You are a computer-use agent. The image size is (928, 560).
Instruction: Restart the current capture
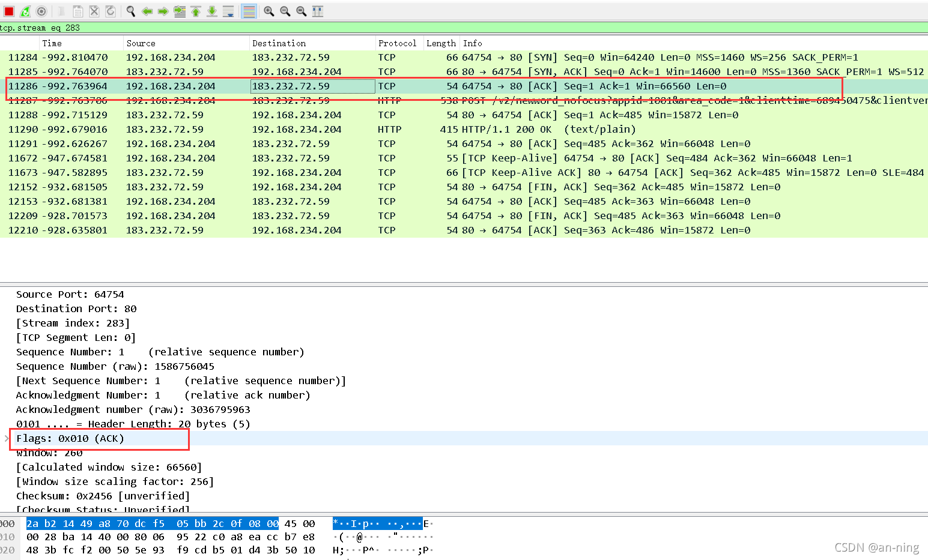coord(25,11)
